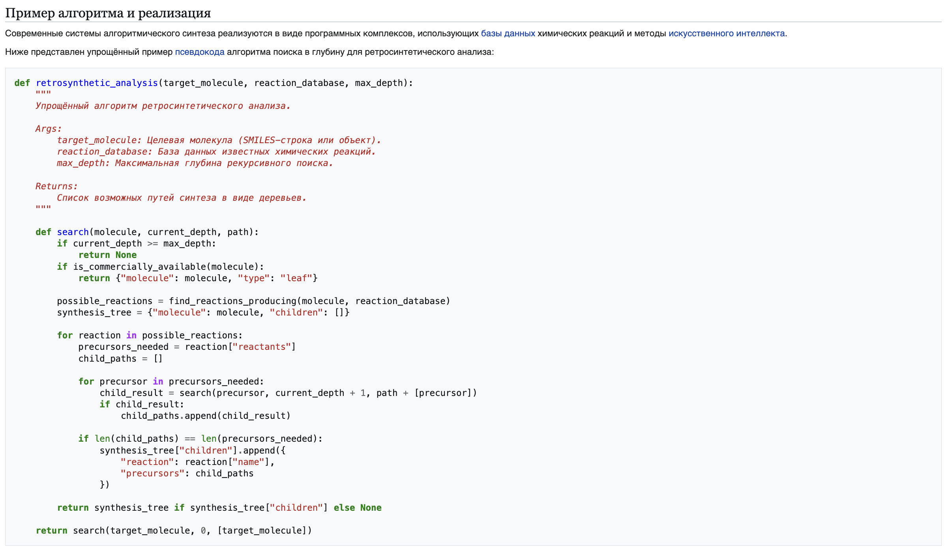Screen dimensions: 952x560
Task: Click the retrosynthetic_analysis function name
Action: point(97,83)
